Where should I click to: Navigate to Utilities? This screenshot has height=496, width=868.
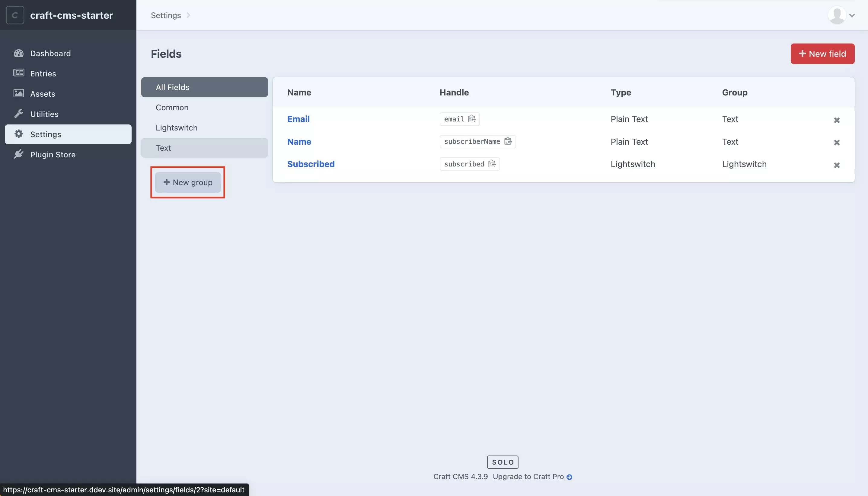[68, 114]
